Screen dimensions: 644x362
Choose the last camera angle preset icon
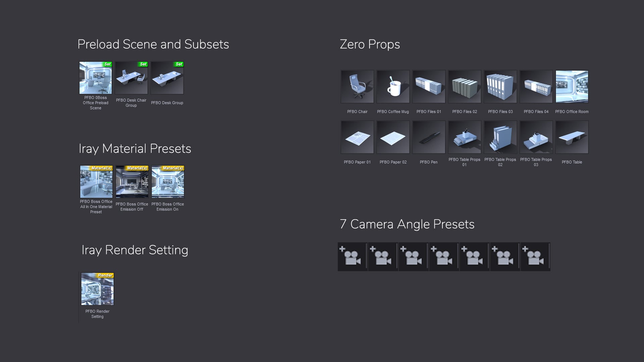(535, 257)
